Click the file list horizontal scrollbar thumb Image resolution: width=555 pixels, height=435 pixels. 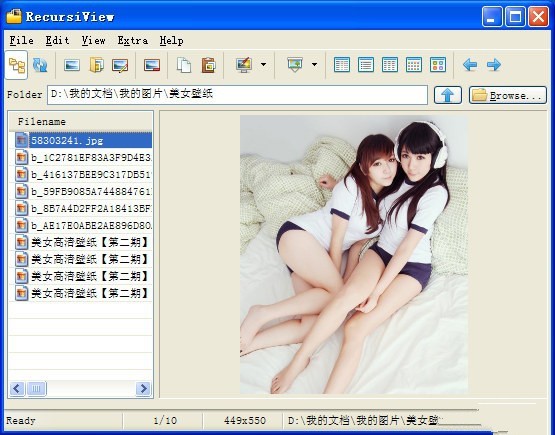tap(36, 389)
